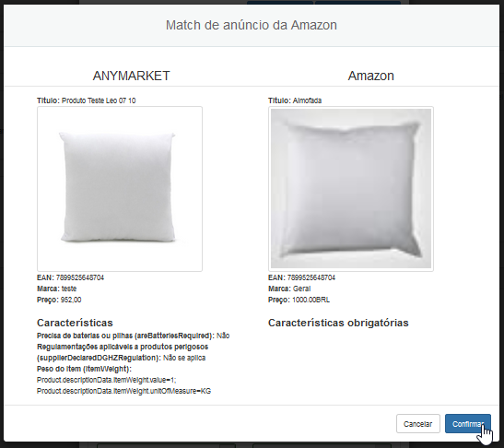Click the ANYMARKET price 952,00
Viewport: 504px width, 448px height.
[71, 300]
